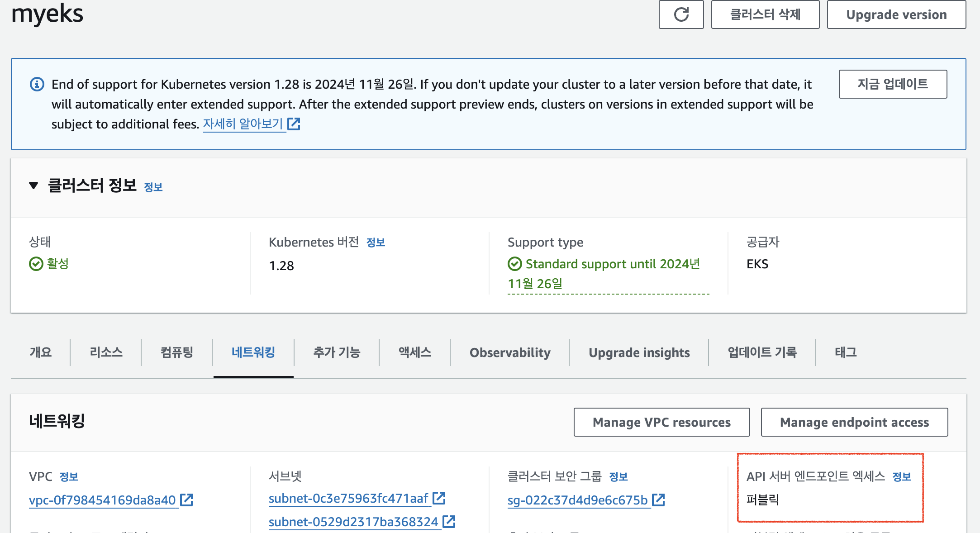
Task: Switch to the 컴퓨팅 tab
Action: (177, 352)
